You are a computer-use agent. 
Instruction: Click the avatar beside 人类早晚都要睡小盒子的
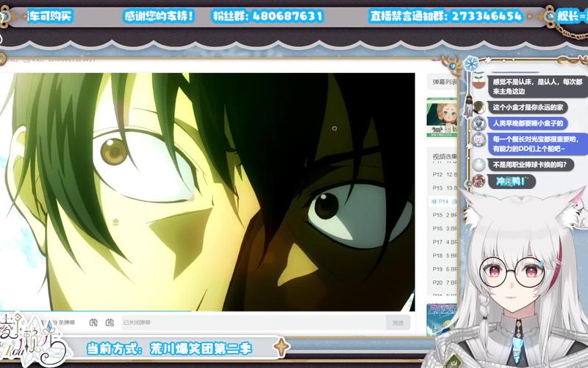(x=479, y=123)
